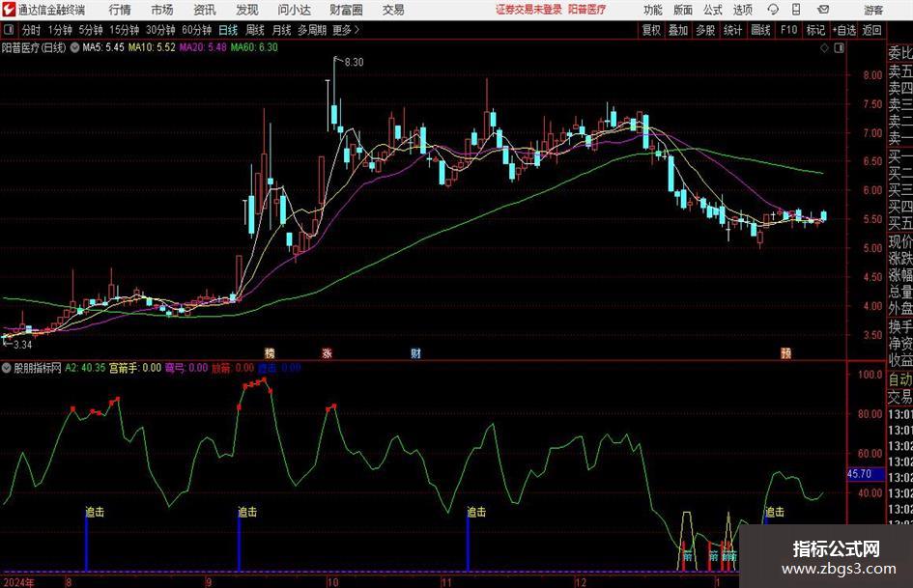Click the customer service headset icon
This screenshot has height=588, width=913.
773,10
